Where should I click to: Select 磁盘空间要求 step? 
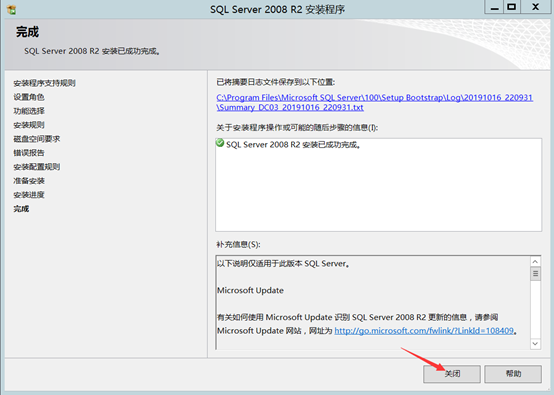click(x=37, y=139)
